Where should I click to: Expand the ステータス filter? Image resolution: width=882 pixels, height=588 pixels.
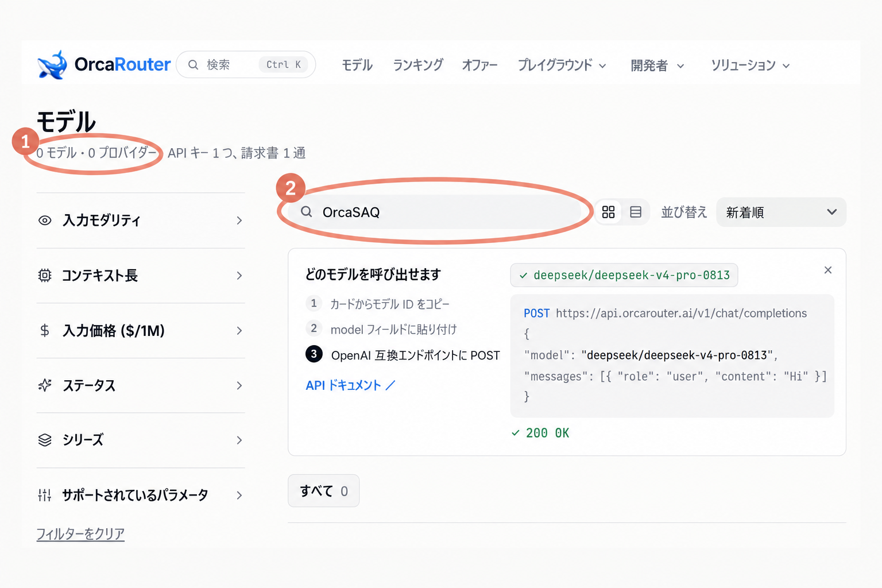click(x=141, y=385)
